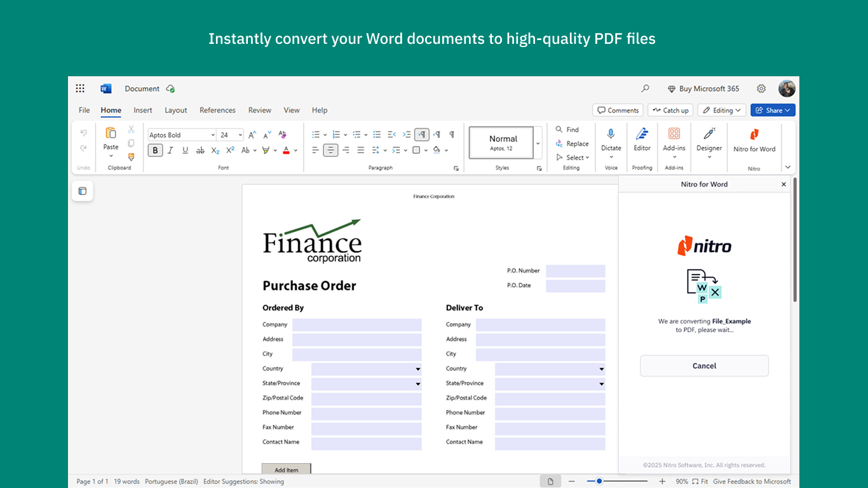868x488 pixels.
Task: Click the Comments button
Action: 618,111
